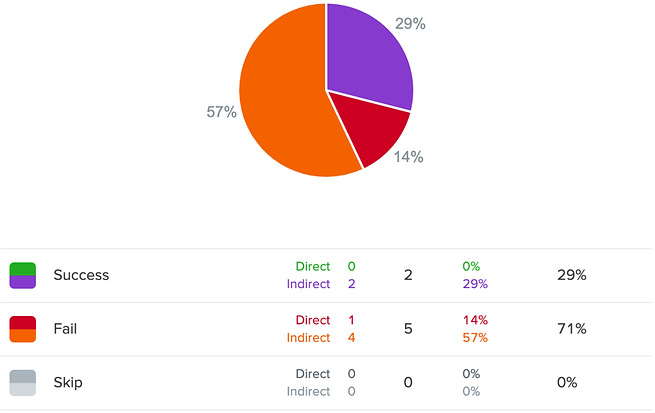Click the 29% label beside the pie chart
Screen dimensions: 655x413
411,24
